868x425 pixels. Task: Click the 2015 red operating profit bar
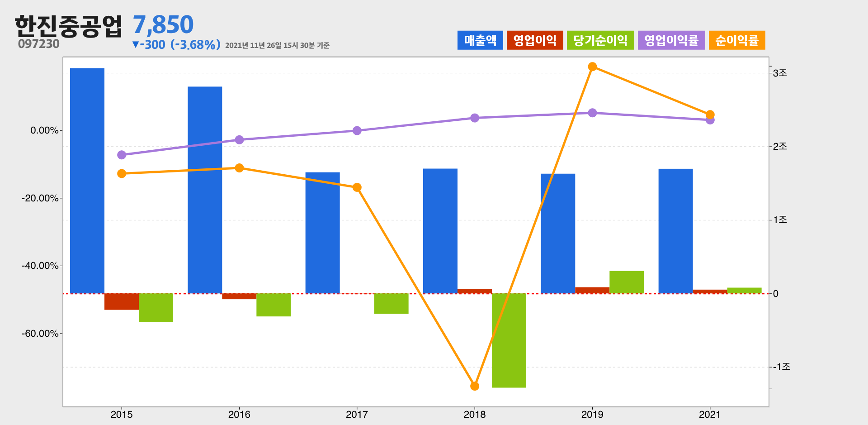[x=122, y=301]
